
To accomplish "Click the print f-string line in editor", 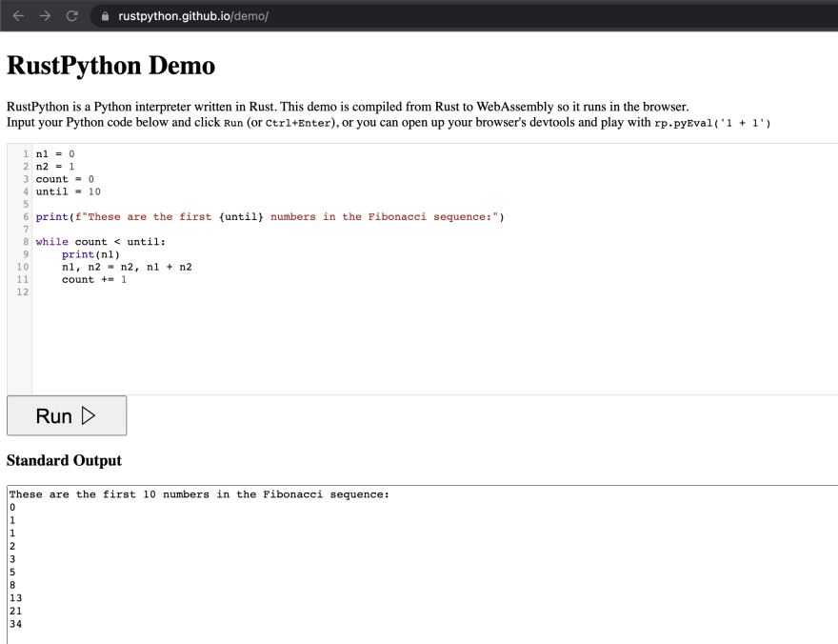I will 269,216.
